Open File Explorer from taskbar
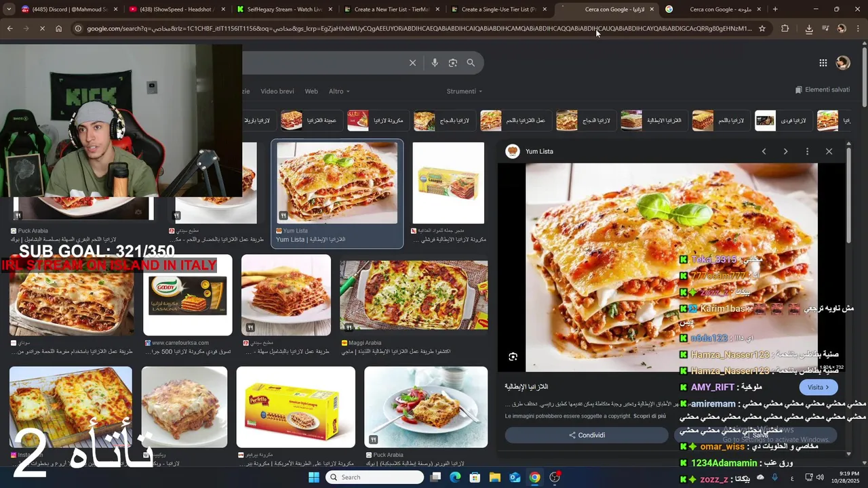The image size is (868, 488). click(x=495, y=477)
